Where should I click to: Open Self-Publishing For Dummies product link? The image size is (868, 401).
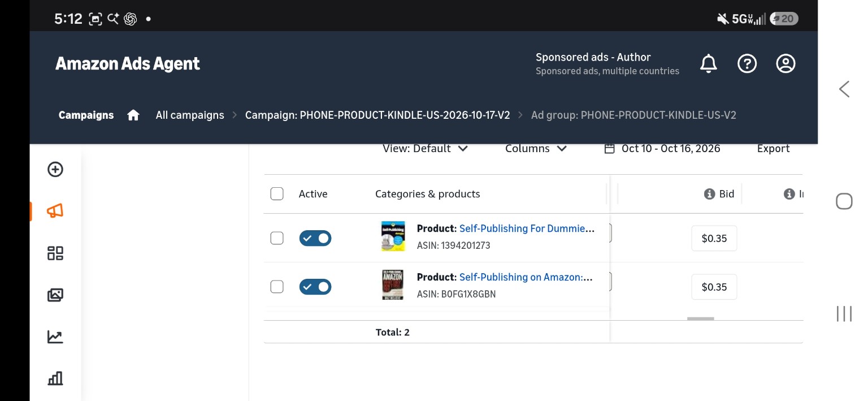click(527, 228)
